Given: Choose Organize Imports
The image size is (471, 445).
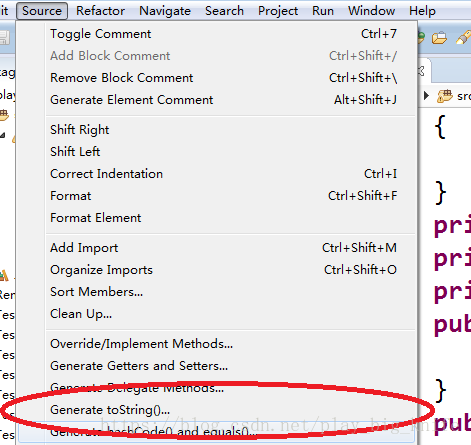Looking at the screenshot, I should coord(217,270).
